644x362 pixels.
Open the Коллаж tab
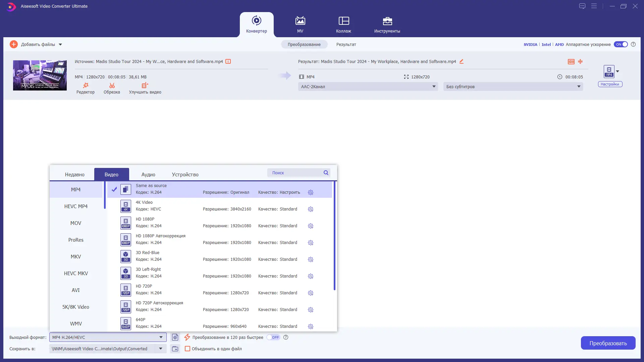(343, 25)
